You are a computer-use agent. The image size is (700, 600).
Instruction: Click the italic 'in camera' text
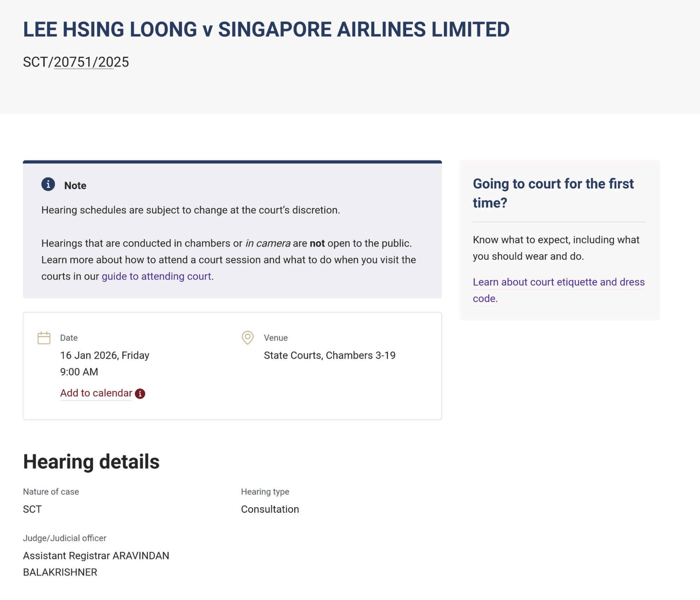[x=267, y=243]
